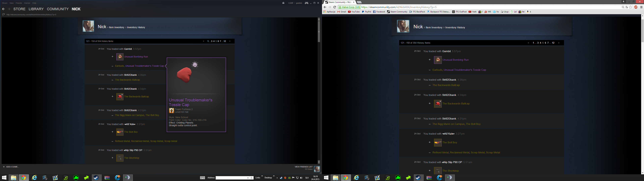The image size is (644, 181).
Task: Go back using Steam client's back arrow
Action: point(3,9)
